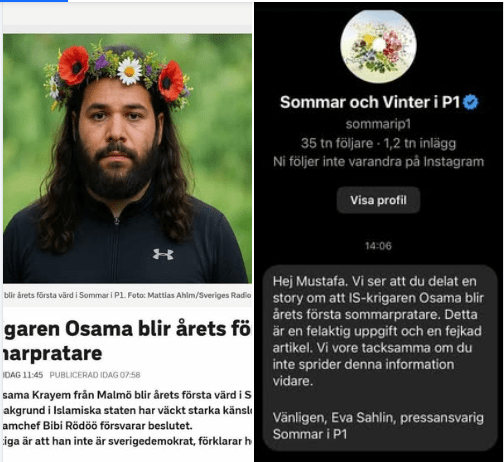
Task: Select the sommarip1 username
Action: click(x=378, y=124)
